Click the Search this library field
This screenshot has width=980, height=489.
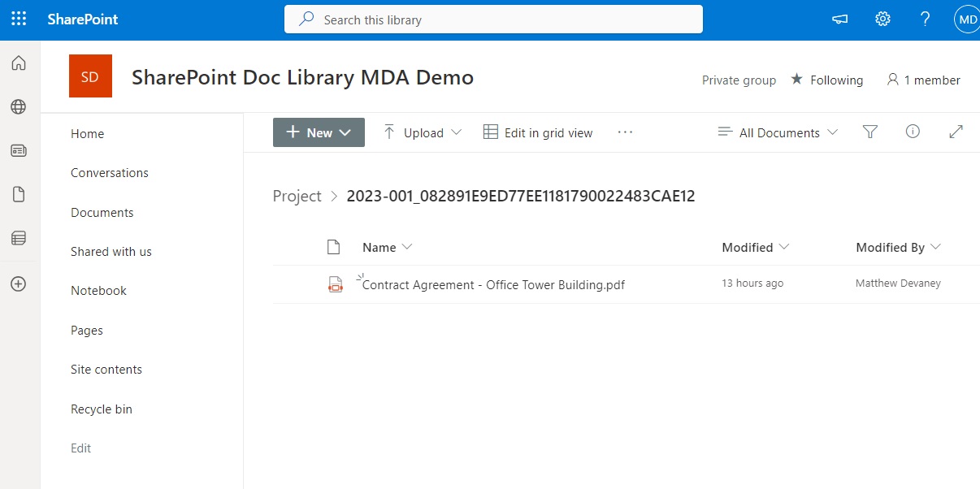tap(493, 19)
